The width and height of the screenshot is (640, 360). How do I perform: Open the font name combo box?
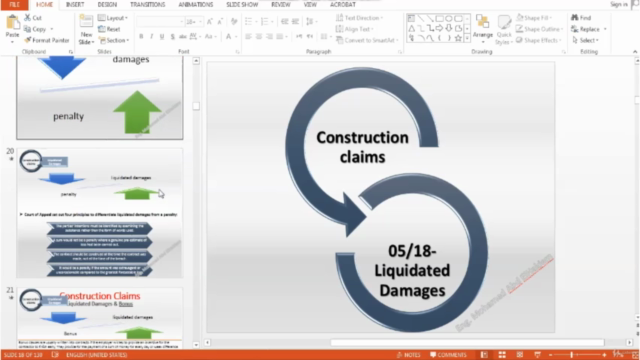pos(160,21)
